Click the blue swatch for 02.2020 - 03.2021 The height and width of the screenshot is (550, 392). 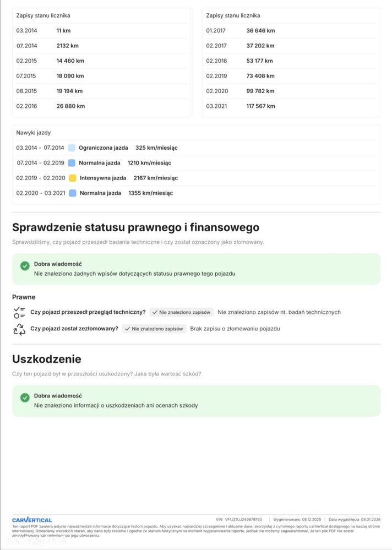tap(73, 193)
